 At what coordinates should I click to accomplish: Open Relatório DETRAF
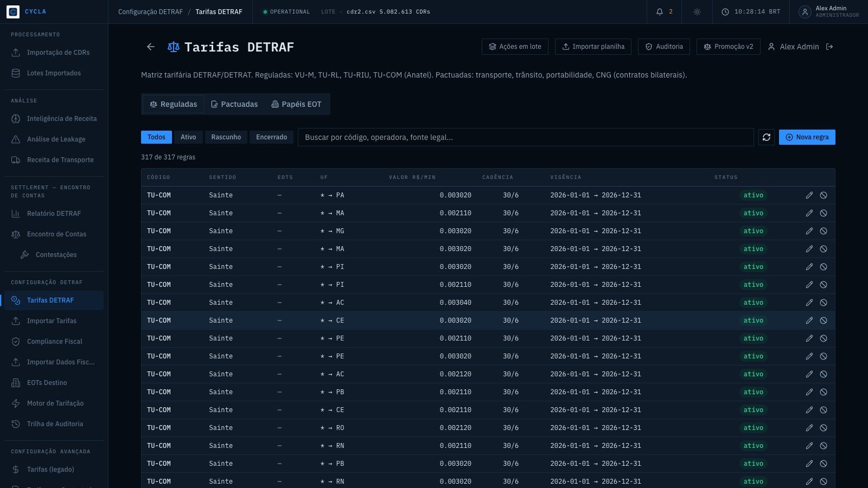pos(54,214)
